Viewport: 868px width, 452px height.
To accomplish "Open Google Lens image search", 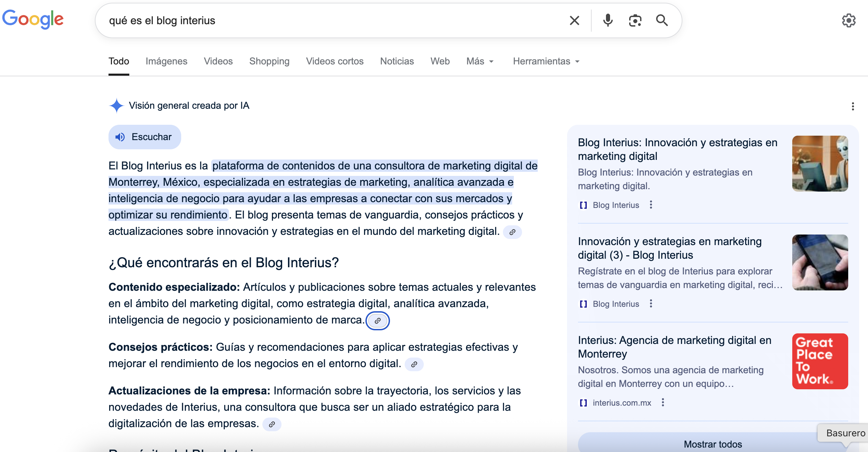I will click(635, 20).
